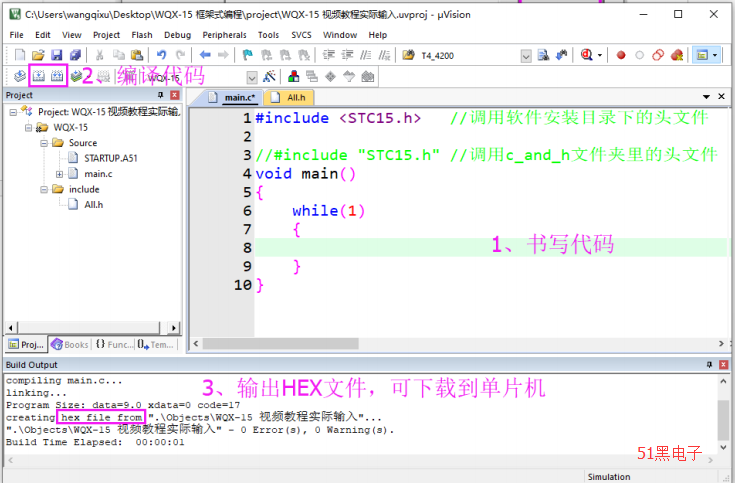
Task: Open the Window layout dropdown arrow
Action: coord(715,55)
